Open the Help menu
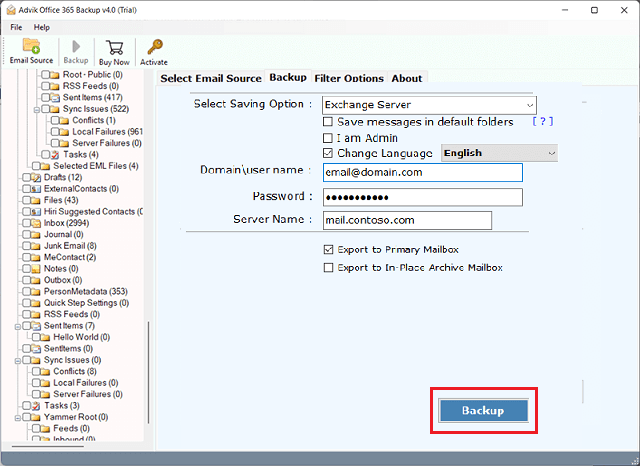This screenshot has height=466, width=640. (42, 27)
